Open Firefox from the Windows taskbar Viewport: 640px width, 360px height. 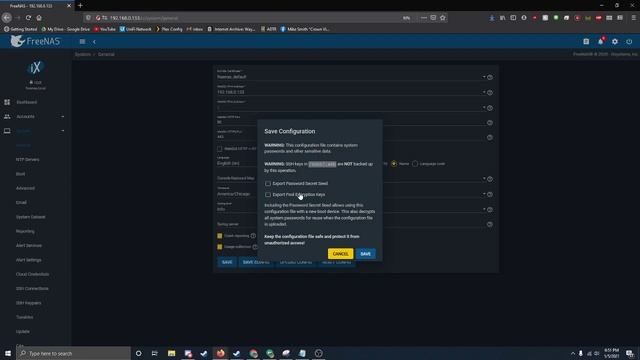(220, 353)
